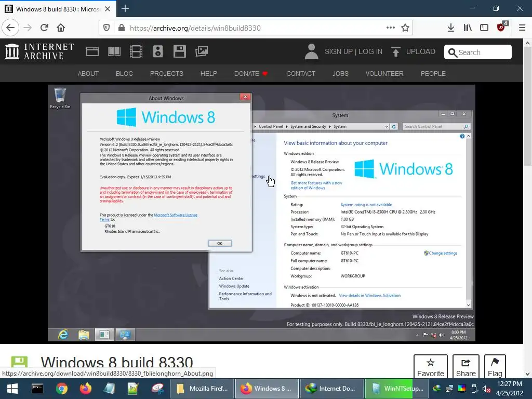This screenshot has width=532, height=399.
Task: Switch to the WinNTSetup taskbar button
Action: [x=397, y=389]
